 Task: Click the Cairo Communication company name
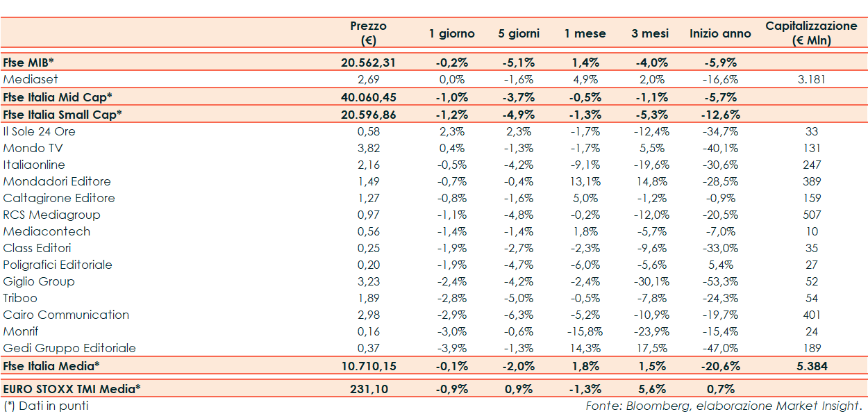pos(66,315)
